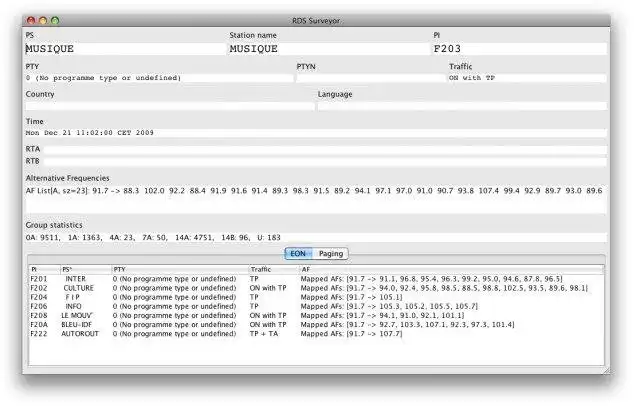Image resolution: width=640 pixels, height=406 pixels.
Task: Sort by the Traffic column header
Action: [274, 270]
